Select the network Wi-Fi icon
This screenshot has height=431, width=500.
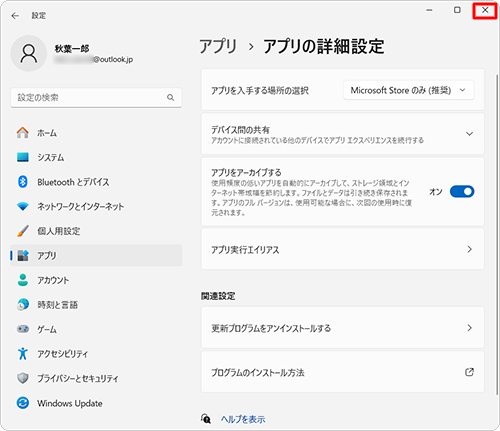click(x=23, y=206)
